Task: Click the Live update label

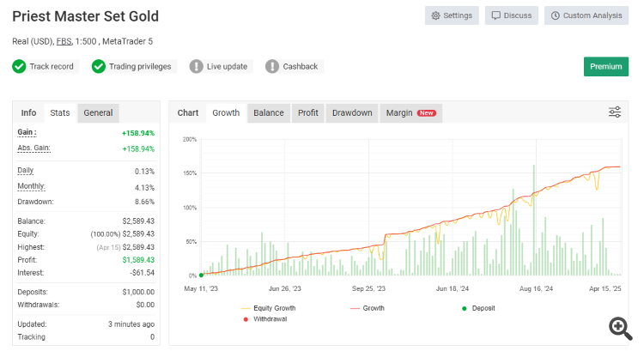Action: point(227,66)
